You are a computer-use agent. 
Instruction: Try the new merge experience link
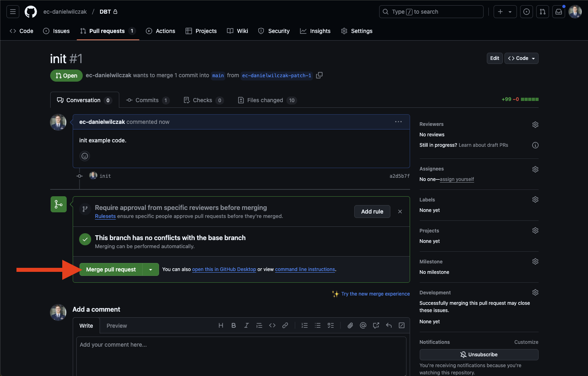coord(376,294)
